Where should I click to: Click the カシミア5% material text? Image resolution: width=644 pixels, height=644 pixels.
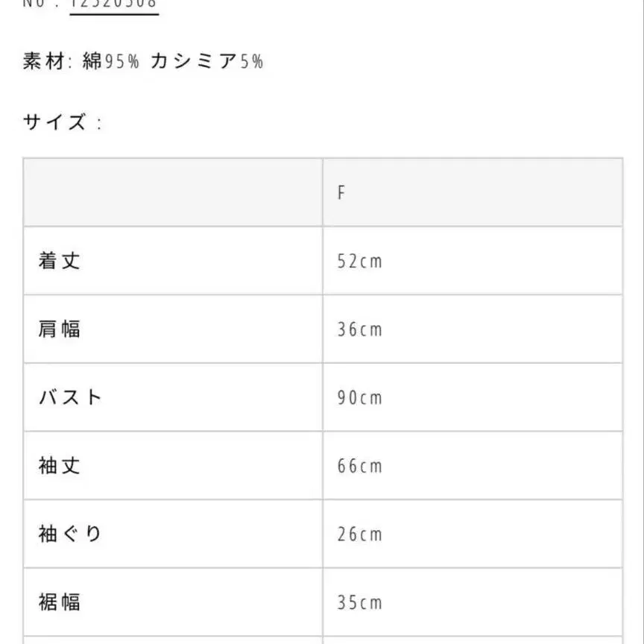pos(206,62)
